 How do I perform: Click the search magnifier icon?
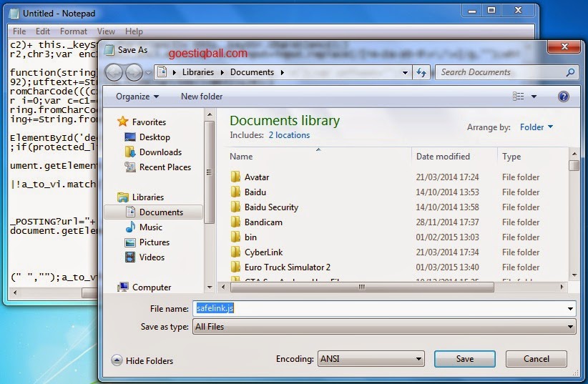click(x=570, y=72)
